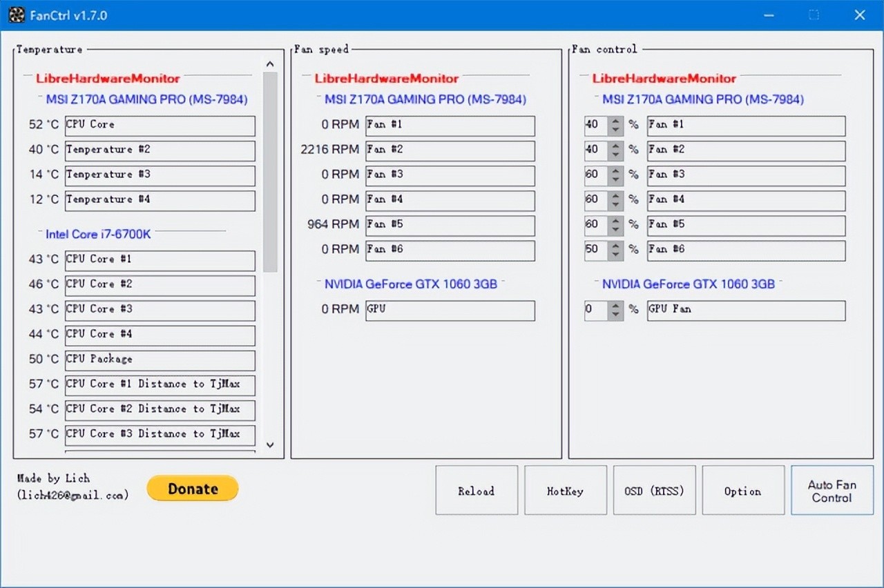Open the Option dialog
The image size is (884, 588).
(x=743, y=491)
